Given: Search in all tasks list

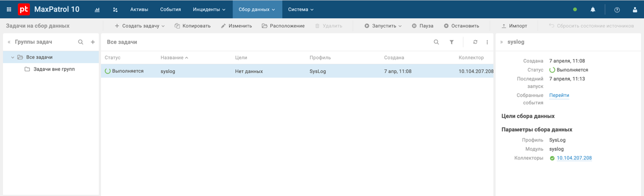Looking at the screenshot, I should coord(436,42).
